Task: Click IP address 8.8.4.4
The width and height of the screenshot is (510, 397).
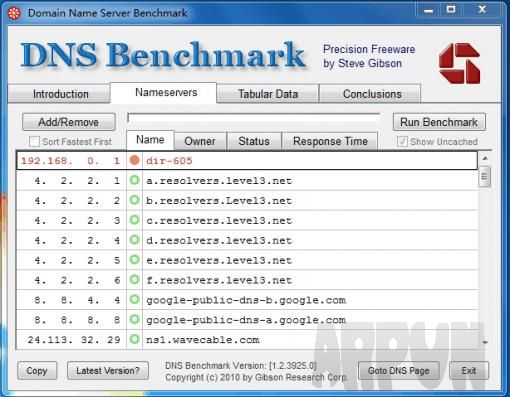Action: click(77, 300)
